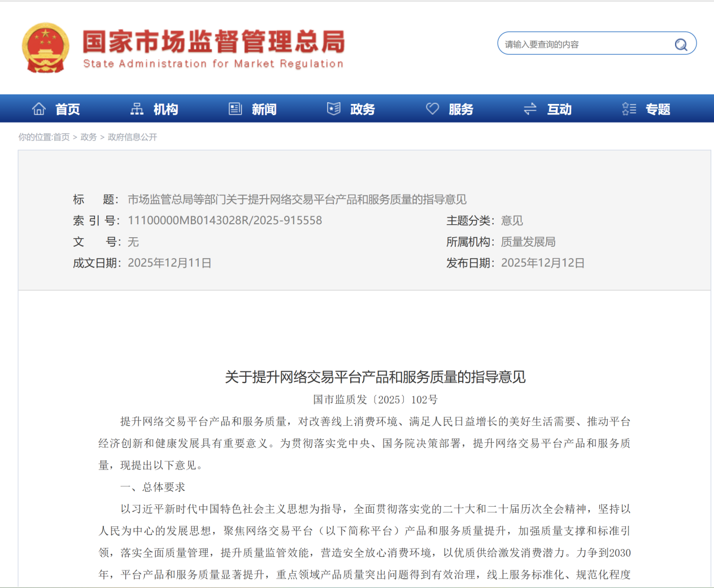The width and height of the screenshot is (714, 588).
Task: Click the newspaper icon beside 新闻
Action: tap(235, 108)
